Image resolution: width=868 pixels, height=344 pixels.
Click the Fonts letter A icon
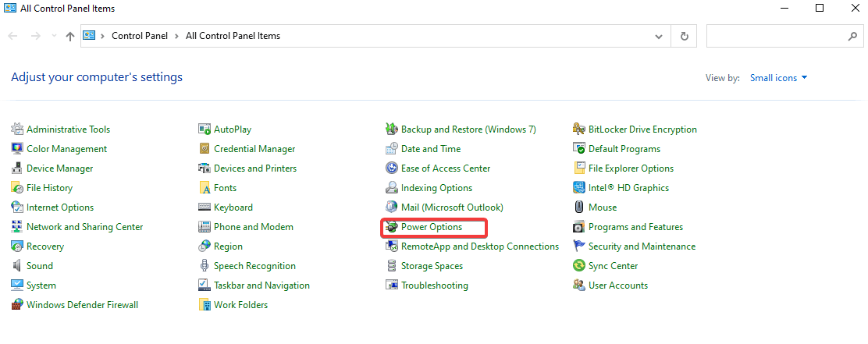(x=205, y=188)
